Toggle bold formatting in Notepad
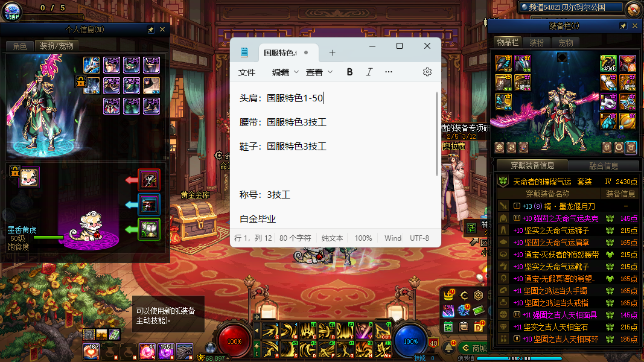 [x=349, y=72]
